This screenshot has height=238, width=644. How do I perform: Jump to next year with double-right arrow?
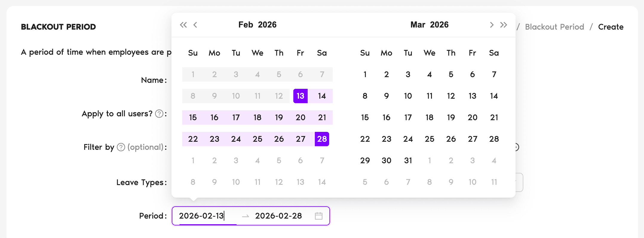pos(504,25)
